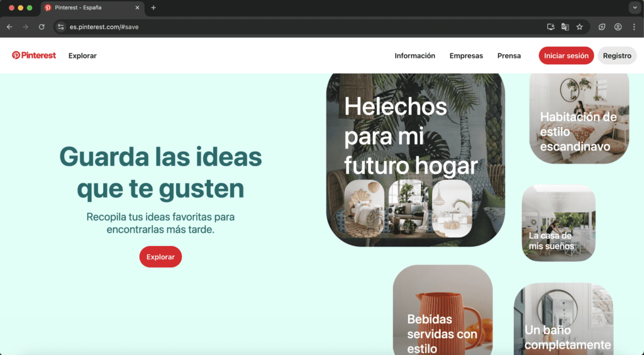This screenshot has height=355, width=644.
Task: Open Chrome's three-dot menu
Action: pyautogui.click(x=634, y=26)
